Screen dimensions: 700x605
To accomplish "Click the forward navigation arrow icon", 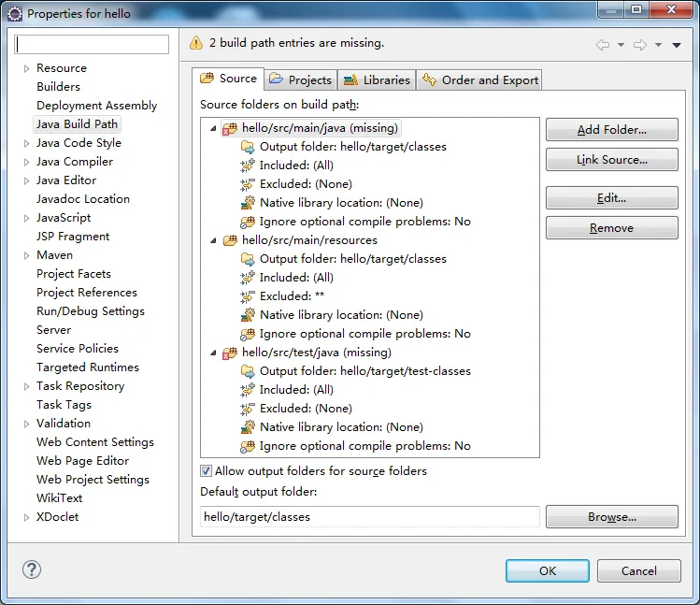I will pyautogui.click(x=640, y=45).
